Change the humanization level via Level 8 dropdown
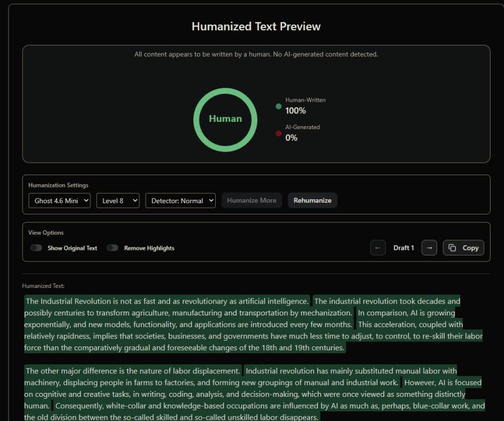Screen dimensions: 504x421 pos(117,200)
